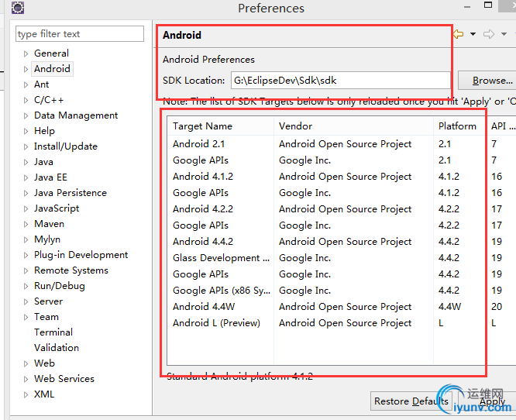Expand the Install/Update node

click(x=26, y=146)
